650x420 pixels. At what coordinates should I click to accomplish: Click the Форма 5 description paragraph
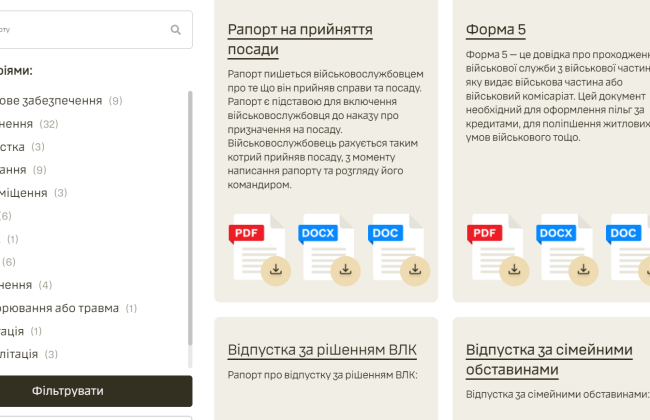pos(558,96)
